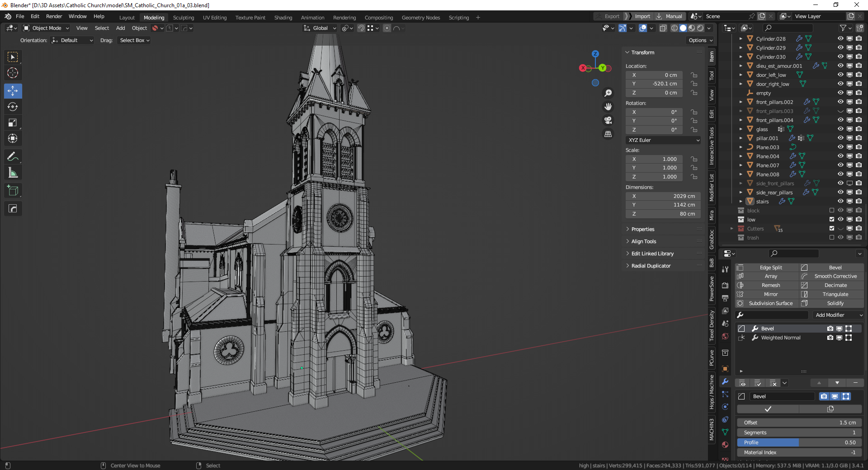868x470 pixels.
Task: Activate the Annotate tool
Action: [13, 157]
